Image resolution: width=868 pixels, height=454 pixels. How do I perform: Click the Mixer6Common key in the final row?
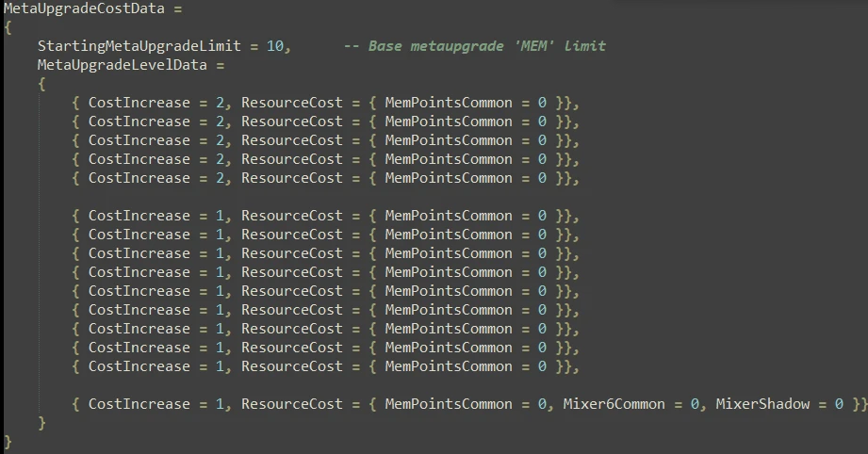tap(614, 404)
